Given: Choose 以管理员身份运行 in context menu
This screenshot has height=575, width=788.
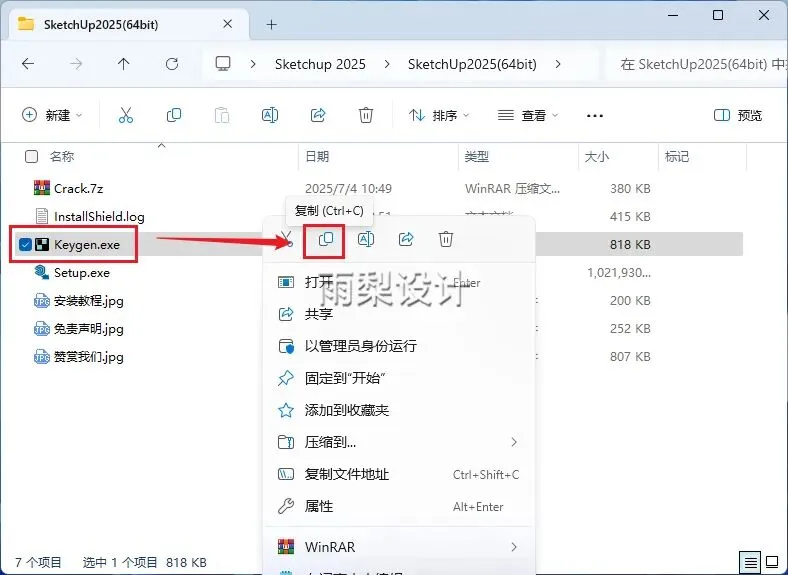Looking at the screenshot, I should pyautogui.click(x=399, y=346).
